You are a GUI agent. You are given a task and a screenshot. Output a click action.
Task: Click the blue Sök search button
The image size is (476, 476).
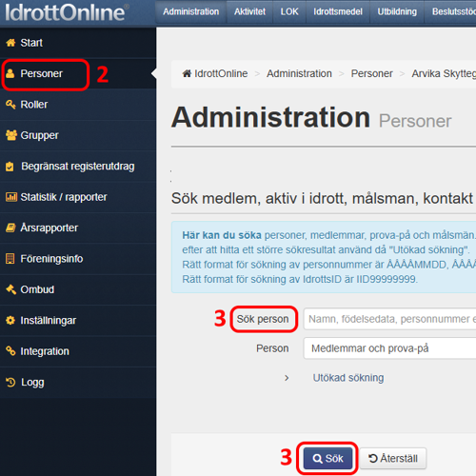pos(327,459)
